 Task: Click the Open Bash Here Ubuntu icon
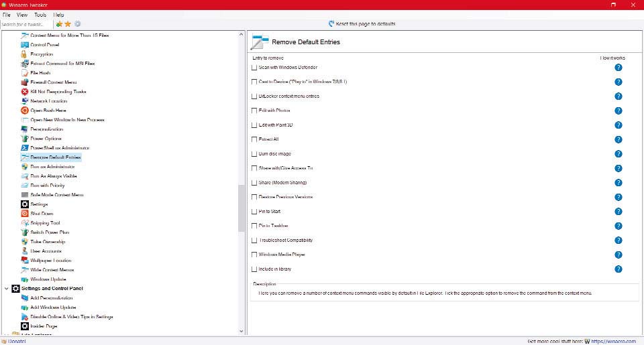pyautogui.click(x=25, y=111)
